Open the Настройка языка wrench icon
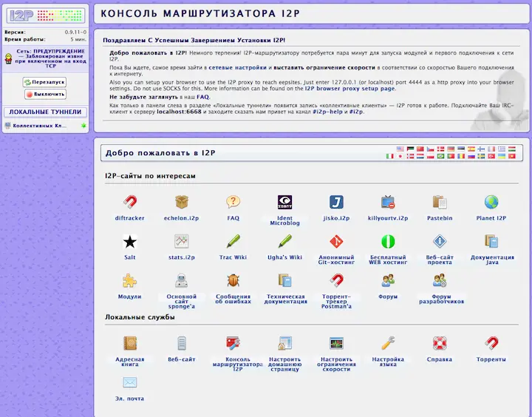Image resolution: width=532 pixels, height=417 pixels. click(x=388, y=343)
